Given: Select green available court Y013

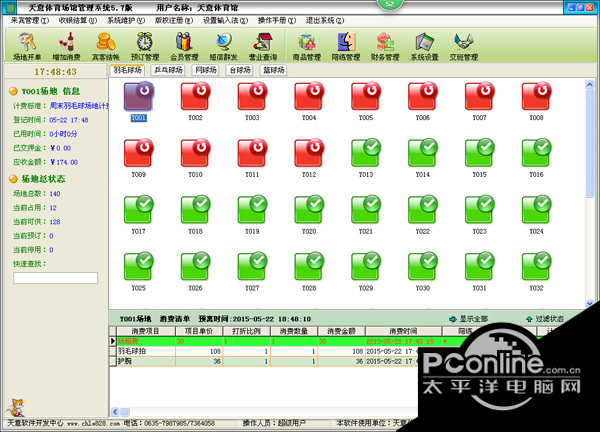Looking at the screenshot, I should point(366,158).
